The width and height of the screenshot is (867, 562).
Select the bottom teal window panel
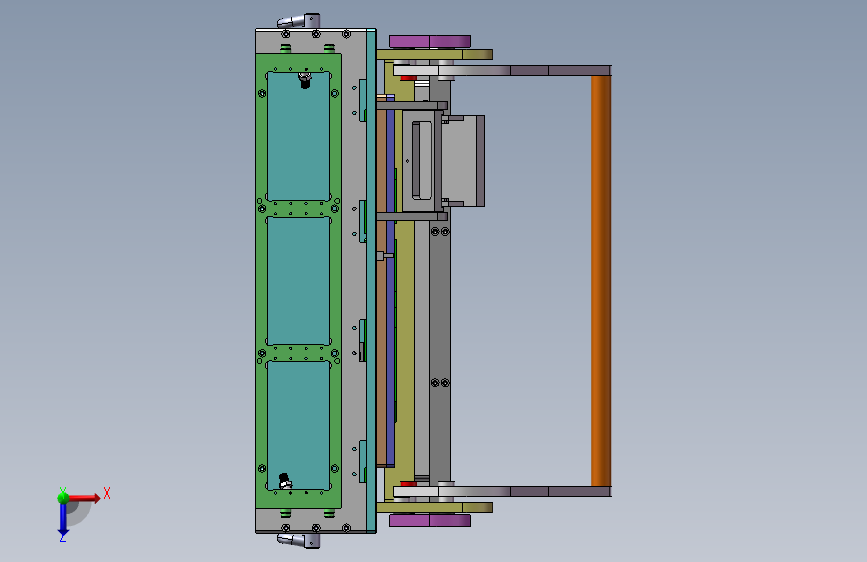pyautogui.click(x=299, y=425)
